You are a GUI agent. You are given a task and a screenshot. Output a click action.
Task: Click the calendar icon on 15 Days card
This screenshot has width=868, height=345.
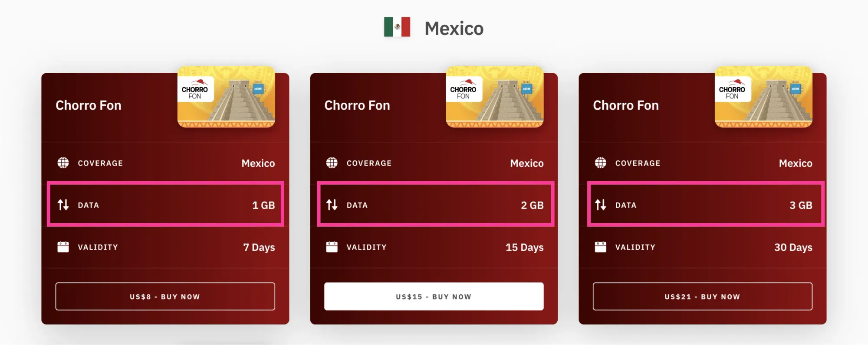(332, 247)
